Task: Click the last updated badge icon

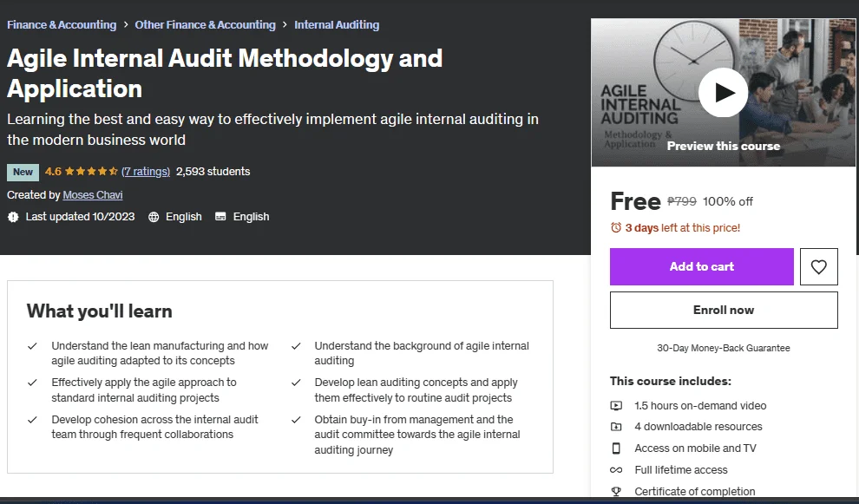Action: pyautogui.click(x=13, y=217)
